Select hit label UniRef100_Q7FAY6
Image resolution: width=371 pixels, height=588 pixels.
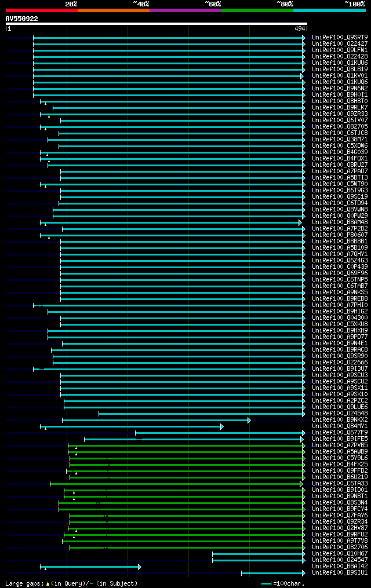coord(340,516)
